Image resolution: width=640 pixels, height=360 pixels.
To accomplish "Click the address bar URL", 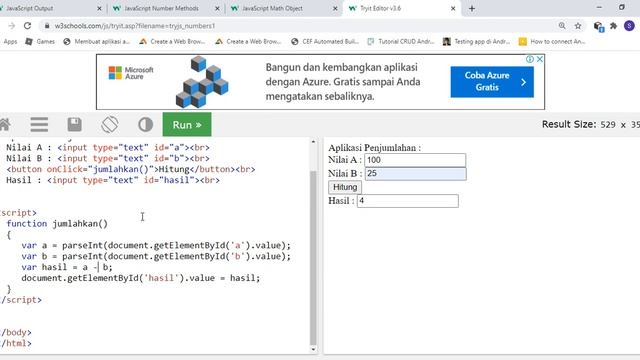I will click(135, 26).
